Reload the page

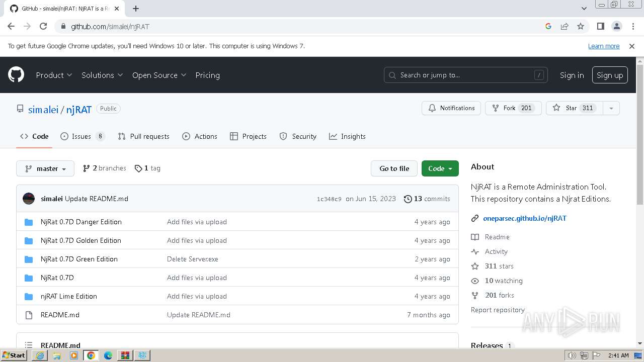(43, 26)
